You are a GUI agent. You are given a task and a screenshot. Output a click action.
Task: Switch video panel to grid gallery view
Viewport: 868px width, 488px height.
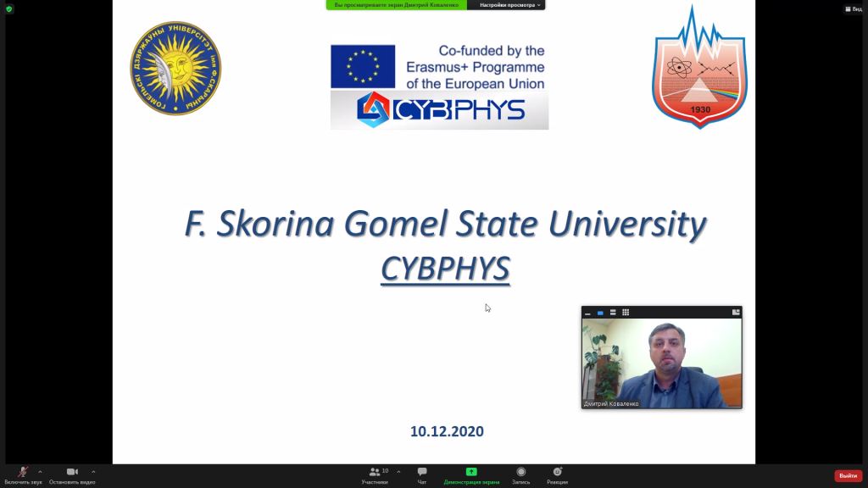pyautogui.click(x=626, y=313)
